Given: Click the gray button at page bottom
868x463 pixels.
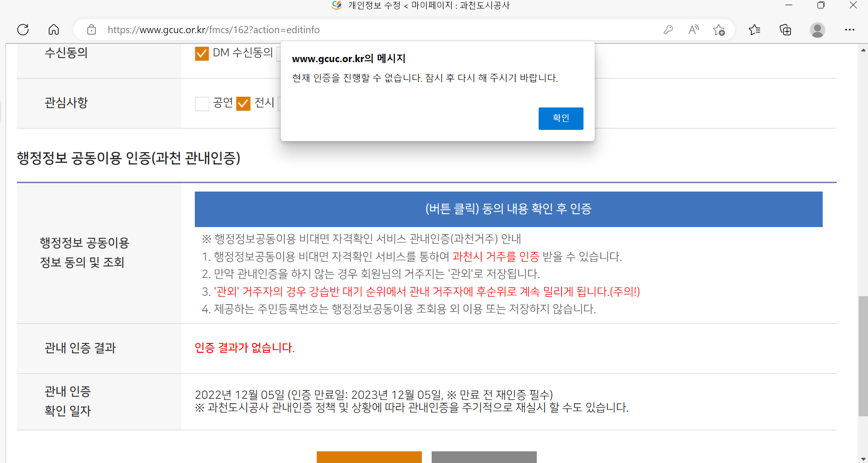Looking at the screenshot, I should tap(484, 457).
